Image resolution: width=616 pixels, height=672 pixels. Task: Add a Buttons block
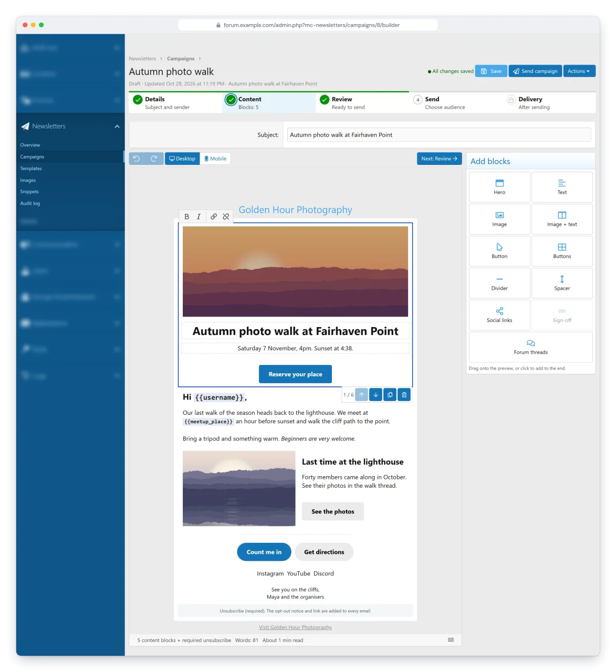[x=562, y=251]
